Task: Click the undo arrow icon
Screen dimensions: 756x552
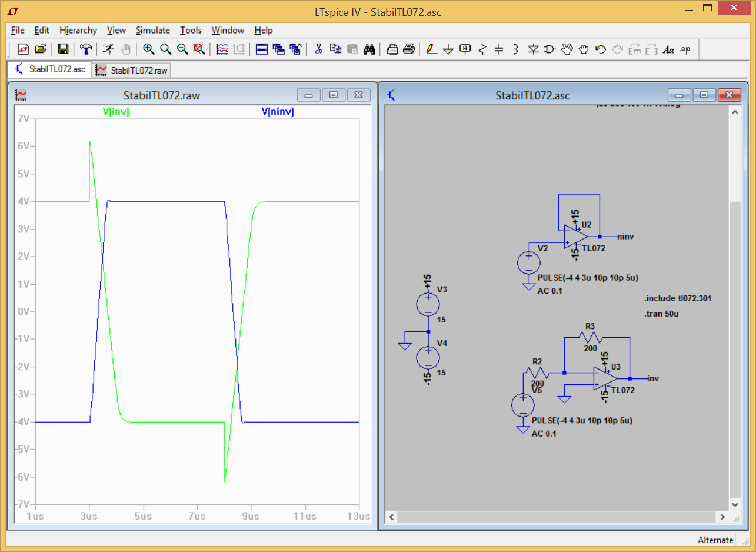Action: tap(601, 49)
